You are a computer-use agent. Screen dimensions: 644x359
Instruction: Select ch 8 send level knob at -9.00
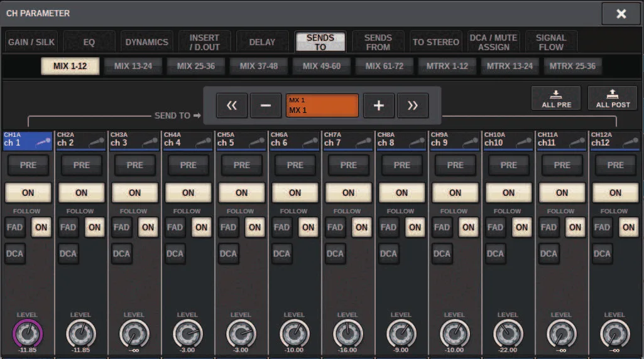(x=401, y=333)
